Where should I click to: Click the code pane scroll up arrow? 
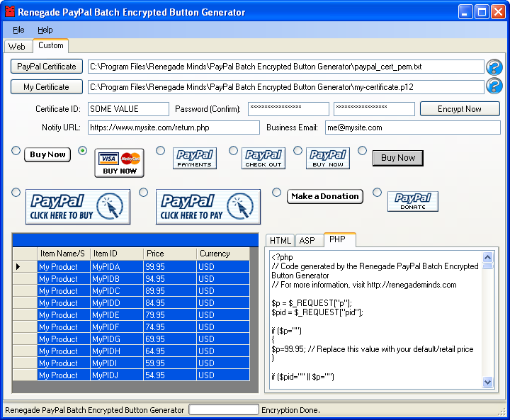pos(487,258)
